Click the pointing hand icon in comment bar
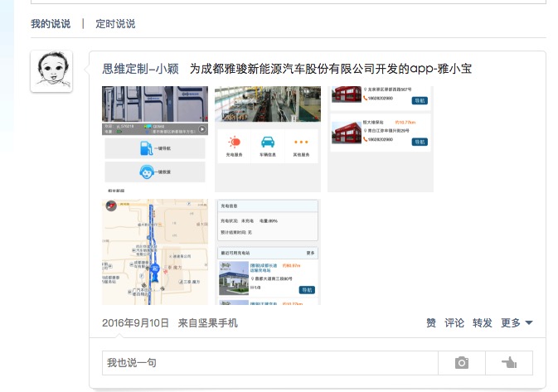The height and width of the screenshot is (392, 558). pyautogui.click(x=509, y=363)
